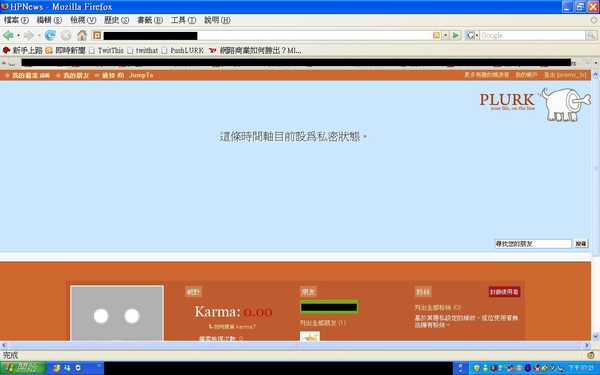The height and width of the screenshot is (375, 600).
Task: Open the 書籤 (B) menu
Action: (150, 20)
